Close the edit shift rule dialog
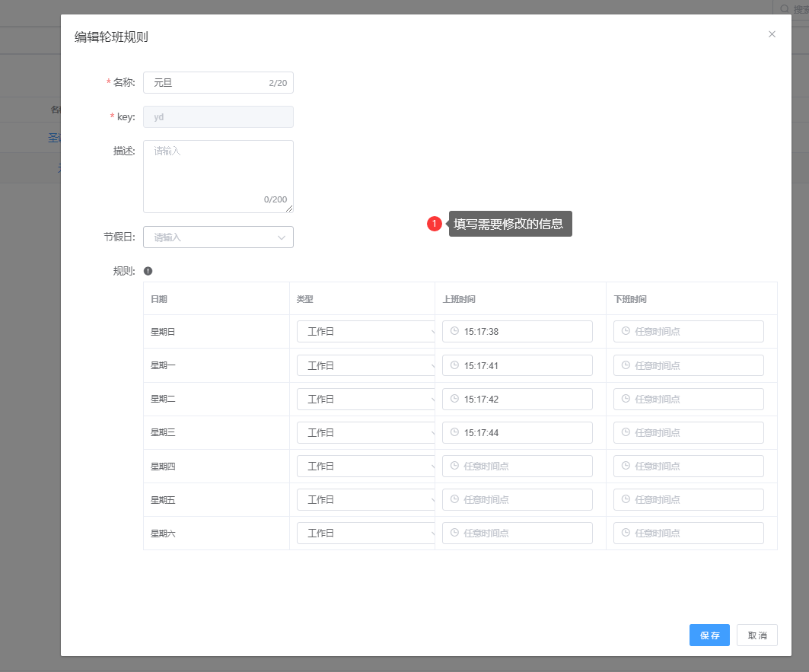The width and height of the screenshot is (809, 672). click(772, 34)
